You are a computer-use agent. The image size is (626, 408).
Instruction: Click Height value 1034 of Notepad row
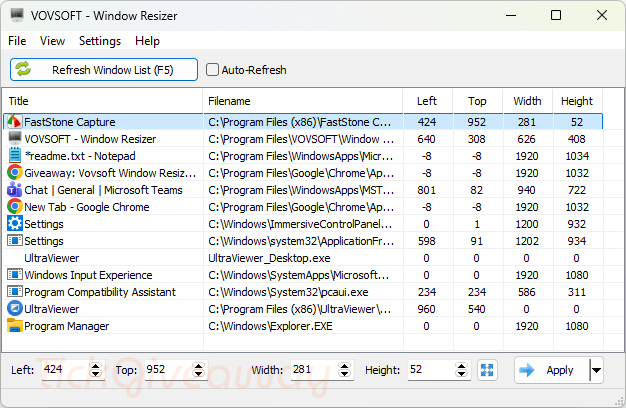click(577, 156)
